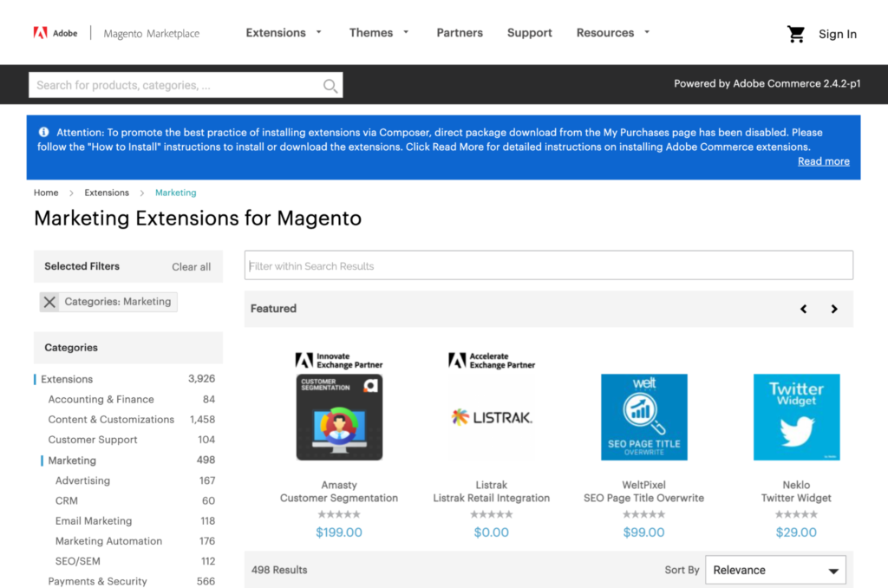Image resolution: width=888 pixels, height=588 pixels.
Task: Open the Sort By Relevance dropdown
Action: 775,570
